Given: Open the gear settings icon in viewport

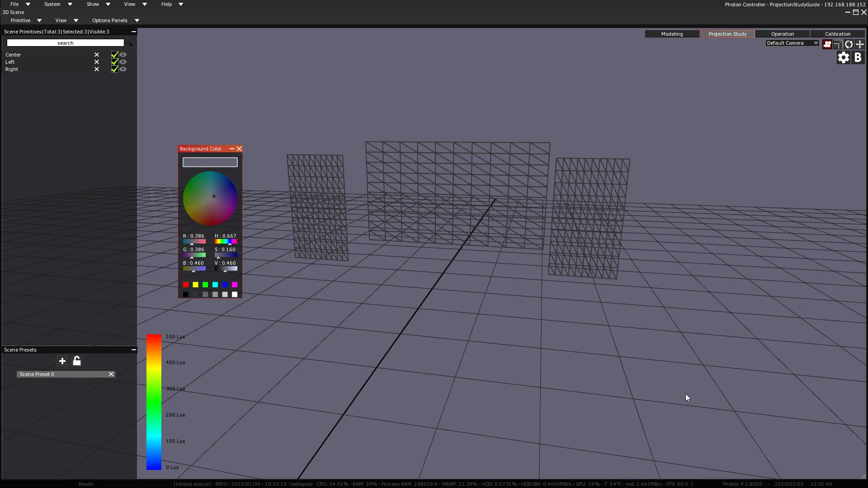Looking at the screenshot, I should click(x=843, y=57).
